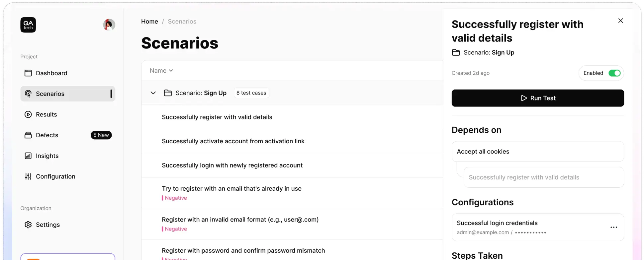Screen dimensions: 644x260
Task: Click the Settings gear icon
Action: click(x=28, y=225)
